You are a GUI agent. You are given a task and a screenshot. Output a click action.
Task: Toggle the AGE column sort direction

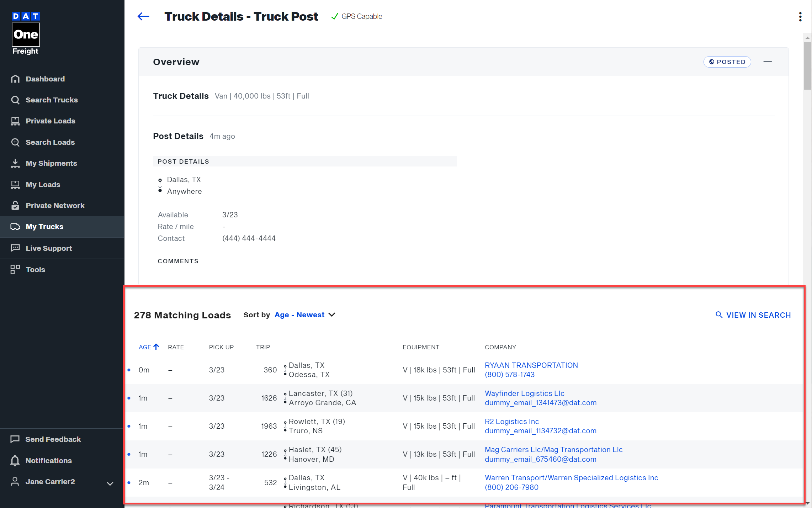[148, 347]
